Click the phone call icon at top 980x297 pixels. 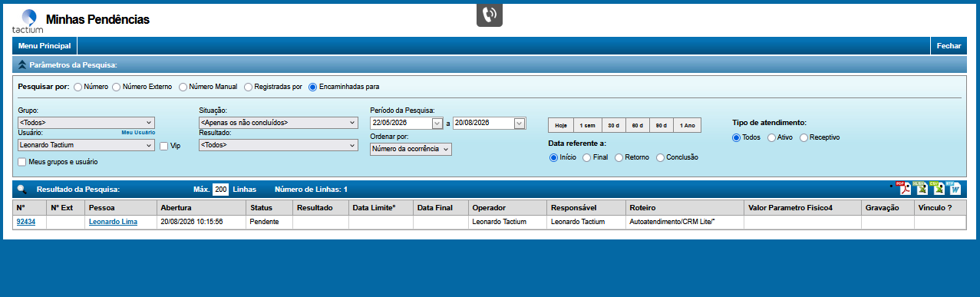[x=490, y=15]
